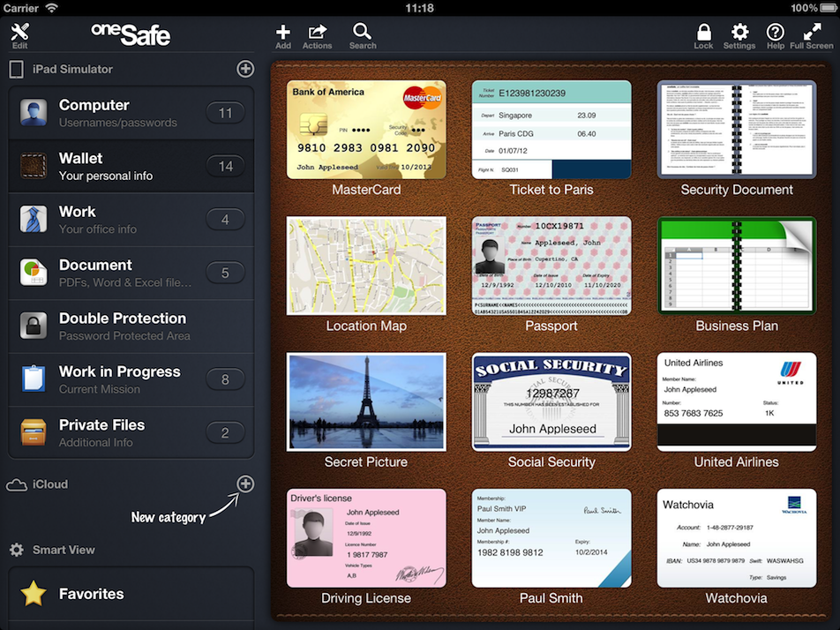Click the Work necktie icon

coord(34,219)
